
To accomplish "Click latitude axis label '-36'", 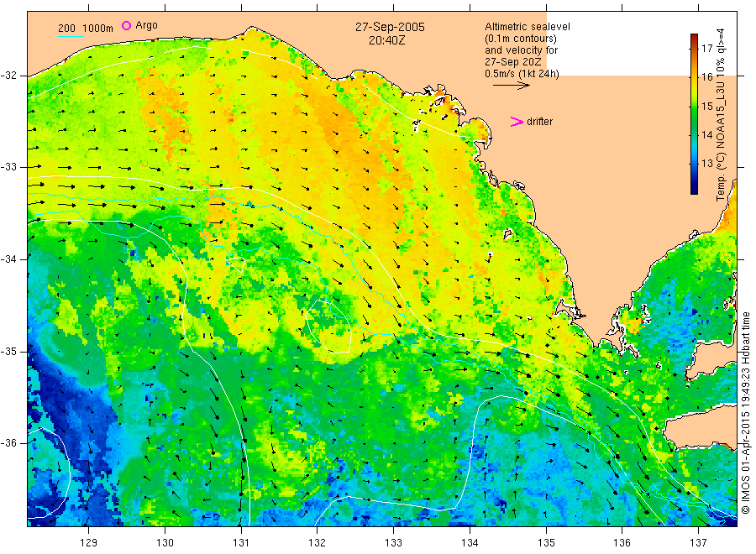I will coord(8,442).
